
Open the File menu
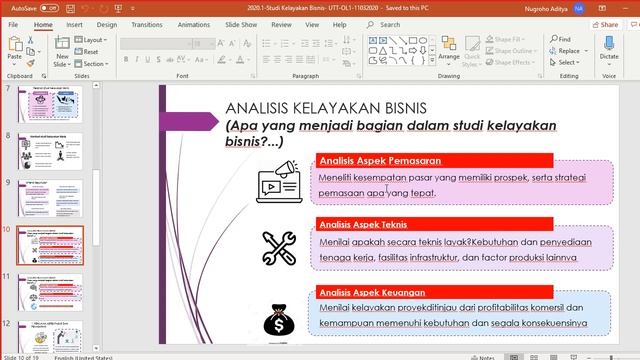[x=13, y=24]
